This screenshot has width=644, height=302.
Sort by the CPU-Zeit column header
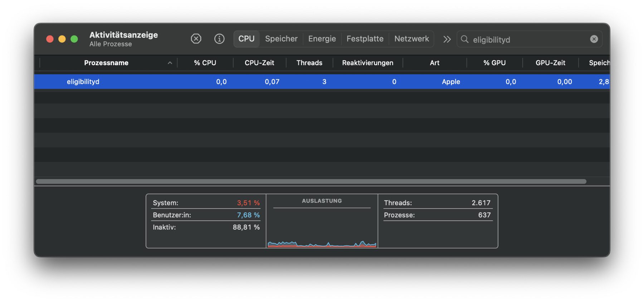(259, 63)
